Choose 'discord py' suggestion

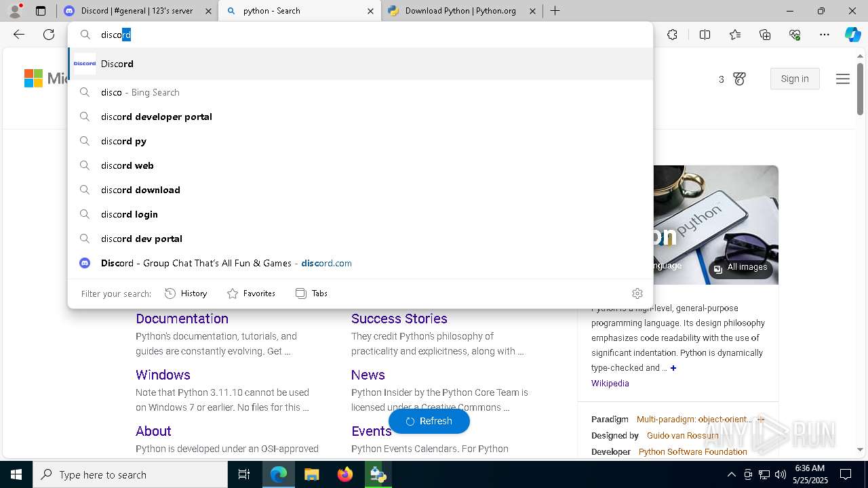(361, 141)
